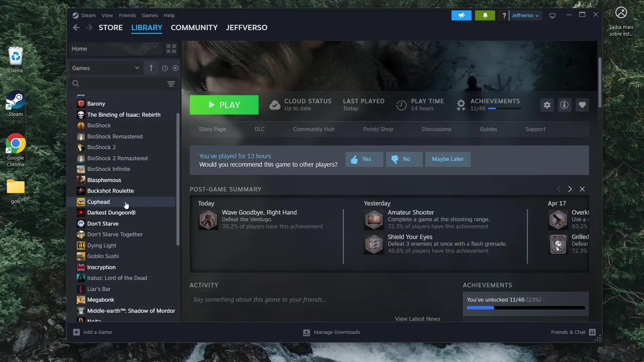The image size is (644, 362).
Task: Click Wave Goodbye, Right Hand achievement icon
Action: coord(208,220)
